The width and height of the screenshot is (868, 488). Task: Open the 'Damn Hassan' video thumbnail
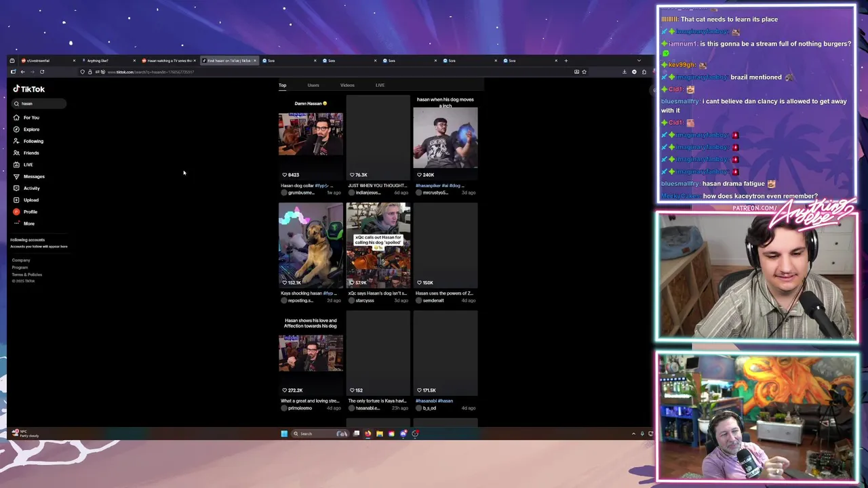pyautogui.click(x=311, y=138)
